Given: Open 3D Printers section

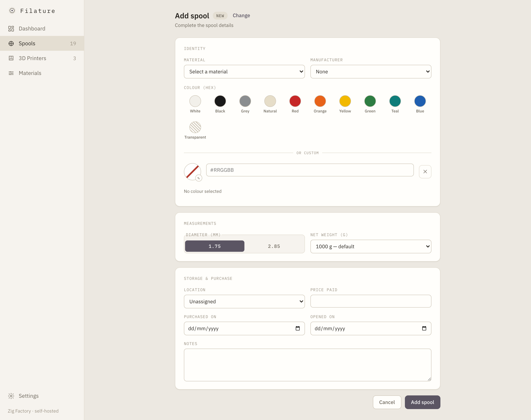Looking at the screenshot, I should pos(42,58).
